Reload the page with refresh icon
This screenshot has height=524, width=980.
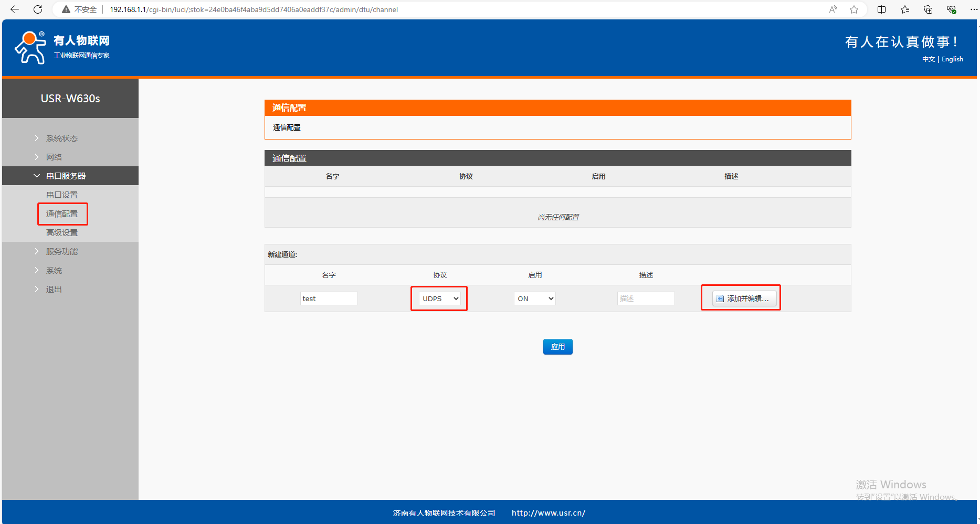click(38, 9)
